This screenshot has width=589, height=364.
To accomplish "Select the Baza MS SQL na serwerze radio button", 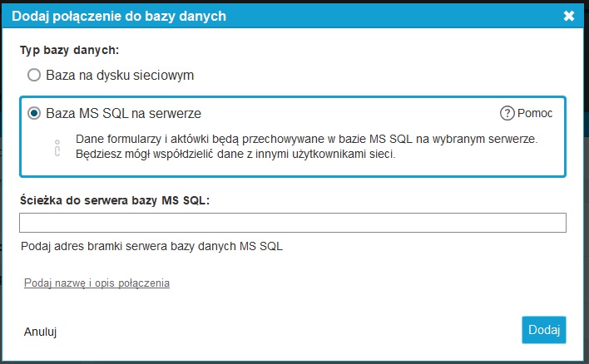I will (34, 113).
